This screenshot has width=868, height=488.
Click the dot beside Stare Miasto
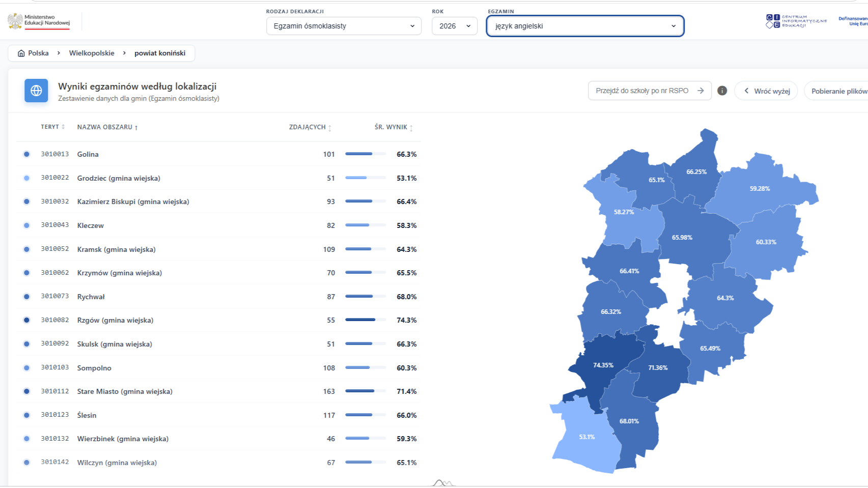(26, 391)
